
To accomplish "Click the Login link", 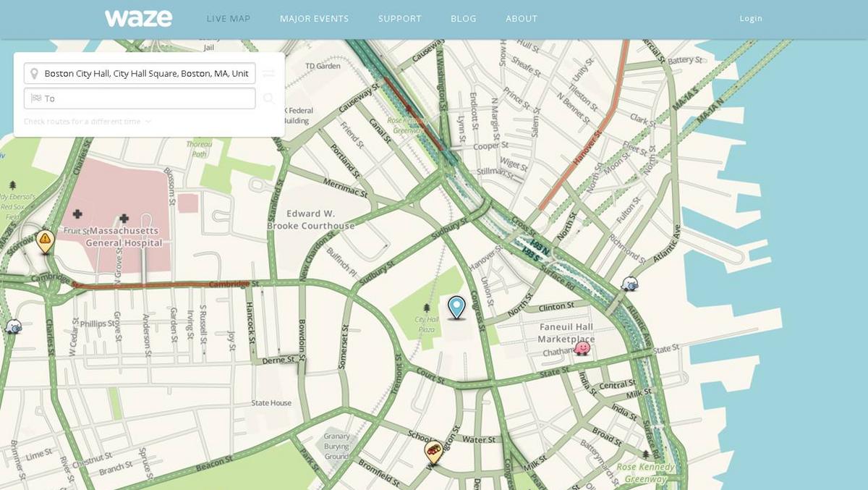I will click(x=751, y=18).
